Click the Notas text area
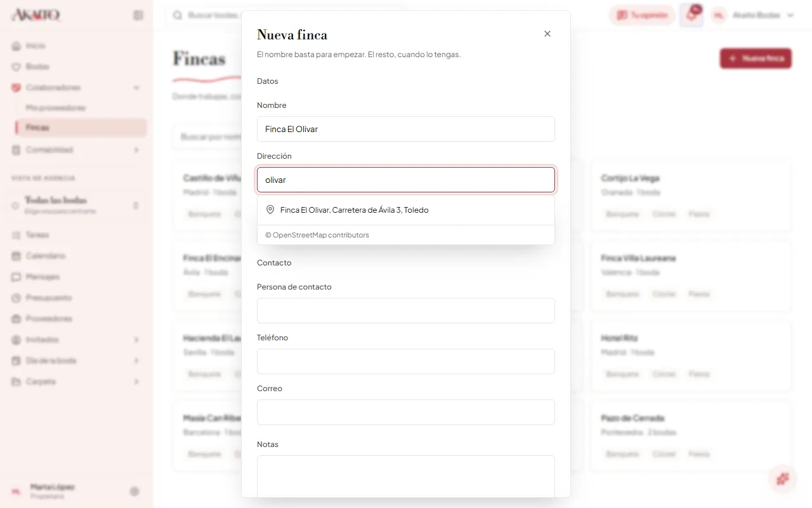Viewport: 812px width, 508px height. [406, 476]
